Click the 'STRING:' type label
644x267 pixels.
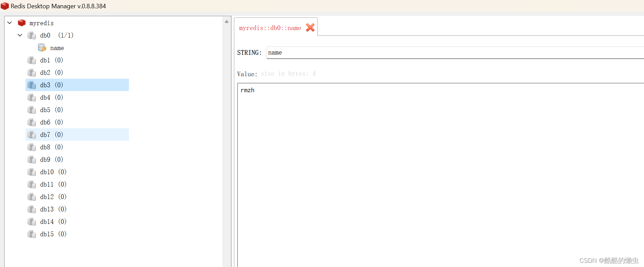[x=249, y=52]
